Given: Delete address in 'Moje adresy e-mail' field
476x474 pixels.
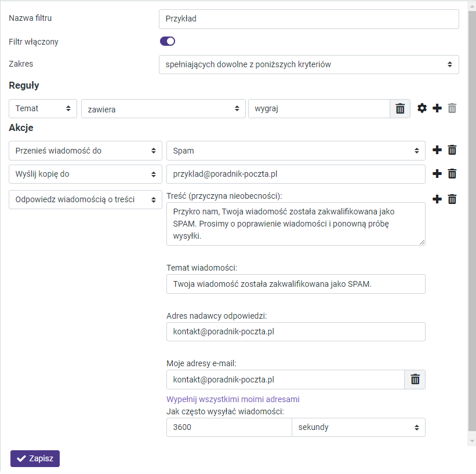Looking at the screenshot, I should click(415, 380).
